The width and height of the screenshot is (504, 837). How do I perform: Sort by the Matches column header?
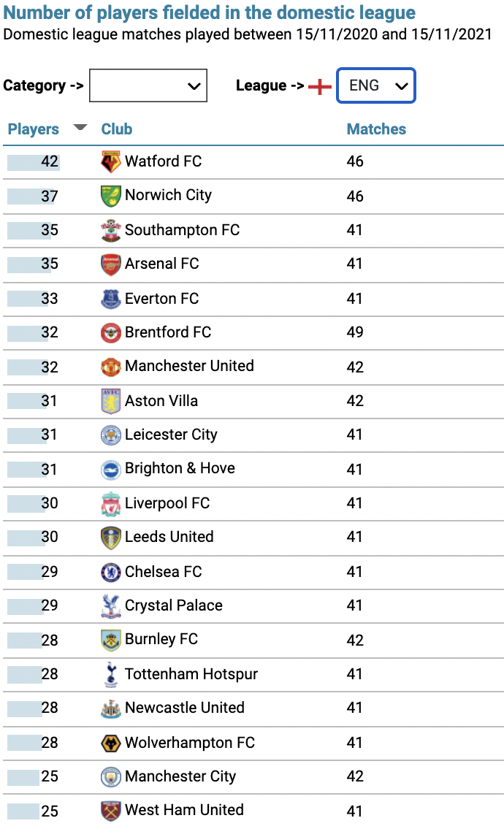pyautogui.click(x=376, y=129)
